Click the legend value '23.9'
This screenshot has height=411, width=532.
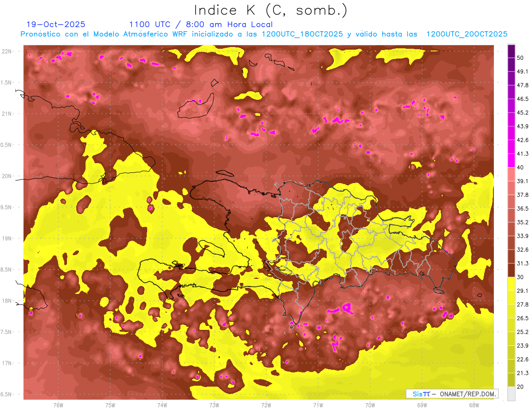point(523,346)
